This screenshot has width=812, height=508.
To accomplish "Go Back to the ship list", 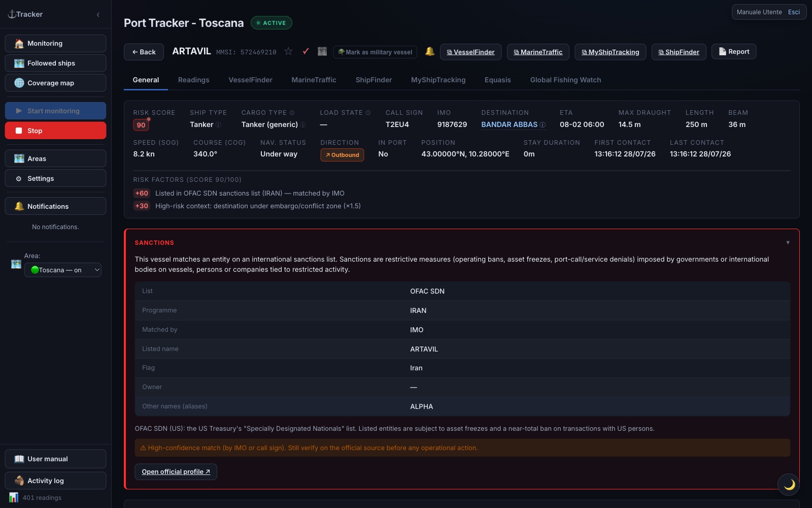I will pyautogui.click(x=144, y=52).
